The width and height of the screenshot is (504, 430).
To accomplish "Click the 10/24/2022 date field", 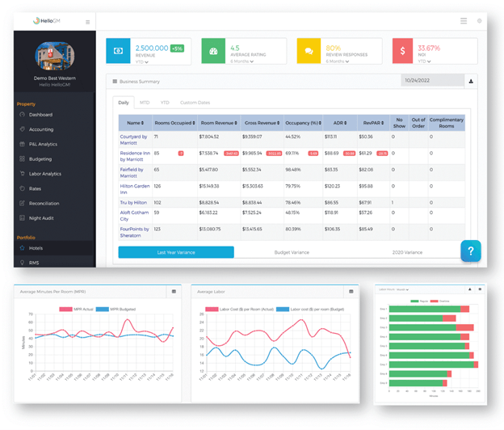I will click(433, 80).
